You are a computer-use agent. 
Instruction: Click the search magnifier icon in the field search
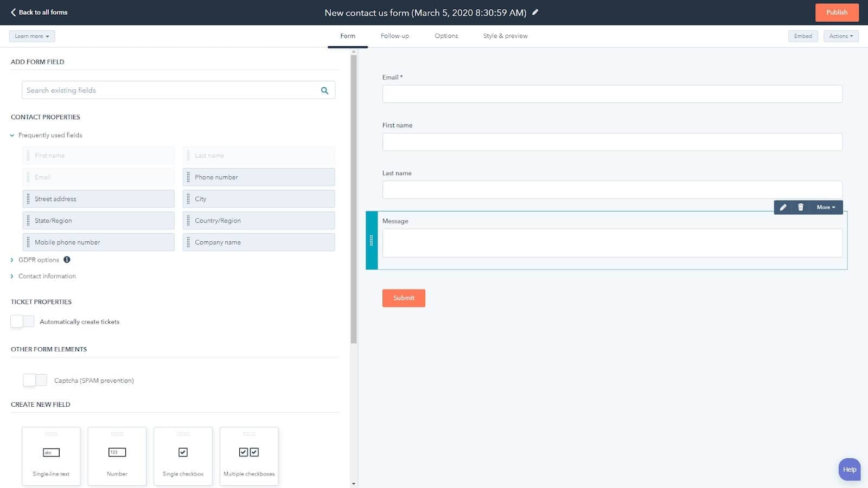pyautogui.click(x=324, y=91)
